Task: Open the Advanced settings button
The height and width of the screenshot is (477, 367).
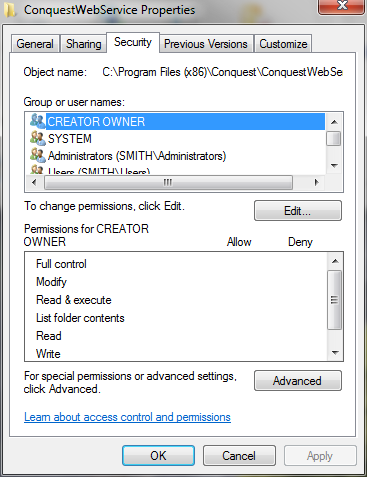Action: [298, 381]
